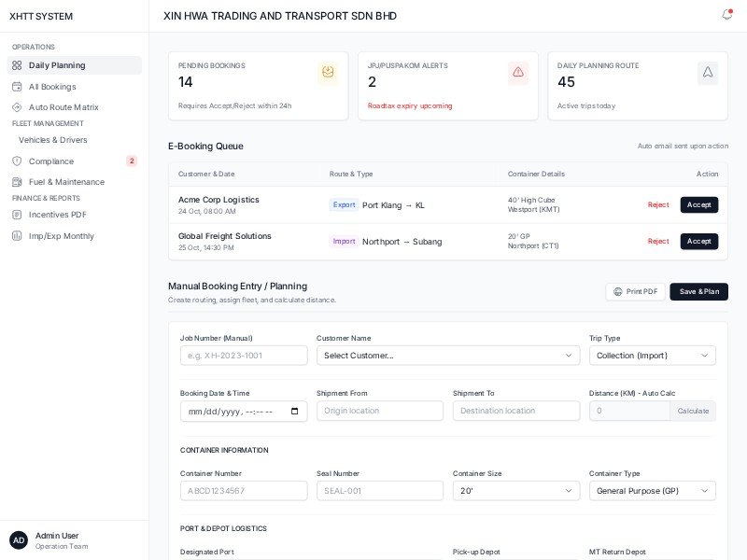Viewport: 747px width, 560px height.
Task: Open the Container Size dropdown
Action: click(x=516, y=491)
